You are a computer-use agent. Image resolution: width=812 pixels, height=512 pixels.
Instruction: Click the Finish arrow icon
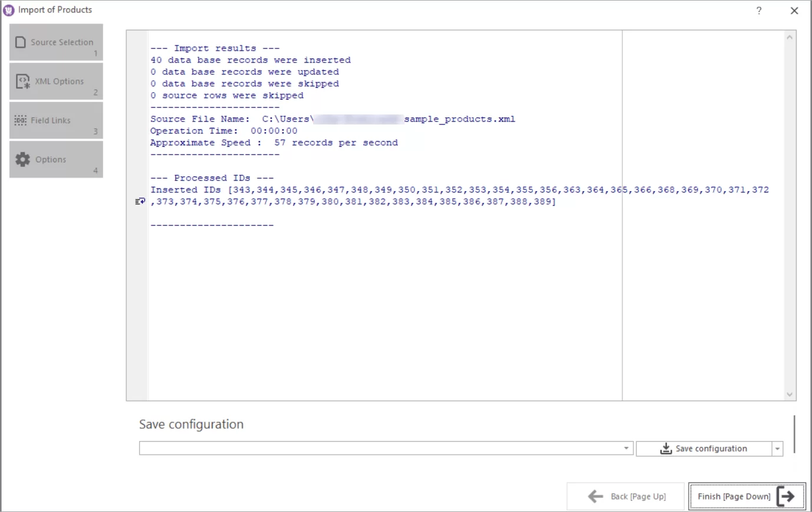coord(786,496)
